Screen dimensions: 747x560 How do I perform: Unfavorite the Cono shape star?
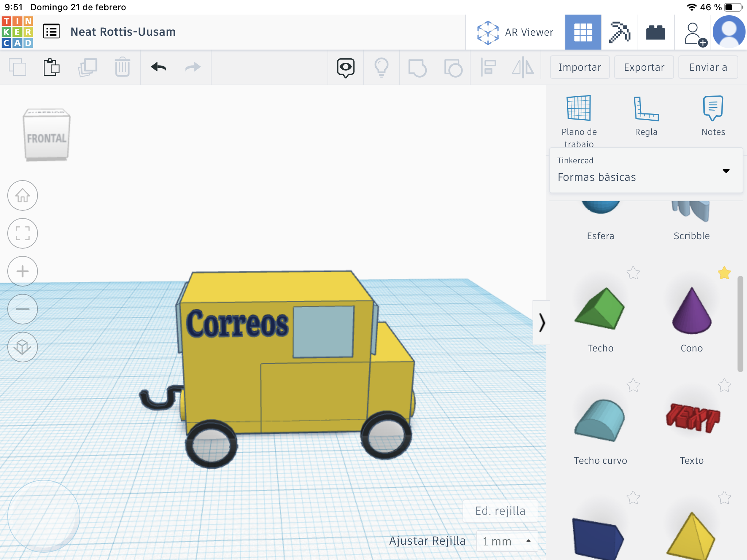(x=724, y=273)
